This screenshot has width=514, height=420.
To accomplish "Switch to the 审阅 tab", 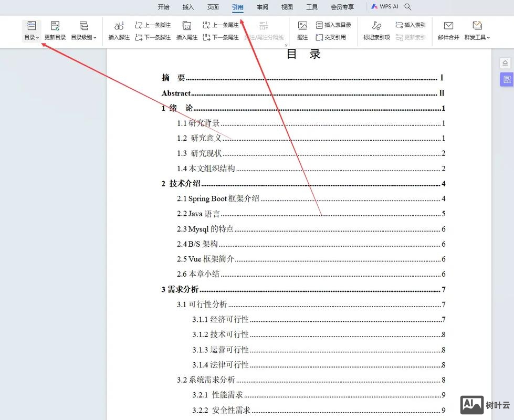I will (x=263, y=7).
